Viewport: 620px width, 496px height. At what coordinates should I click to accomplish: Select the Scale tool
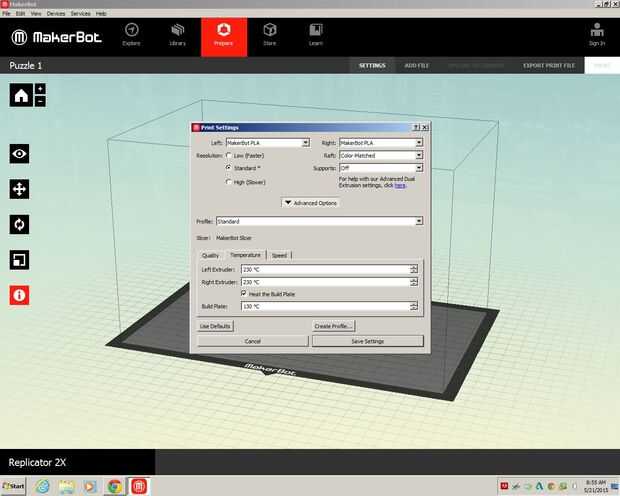coord(19,260)
